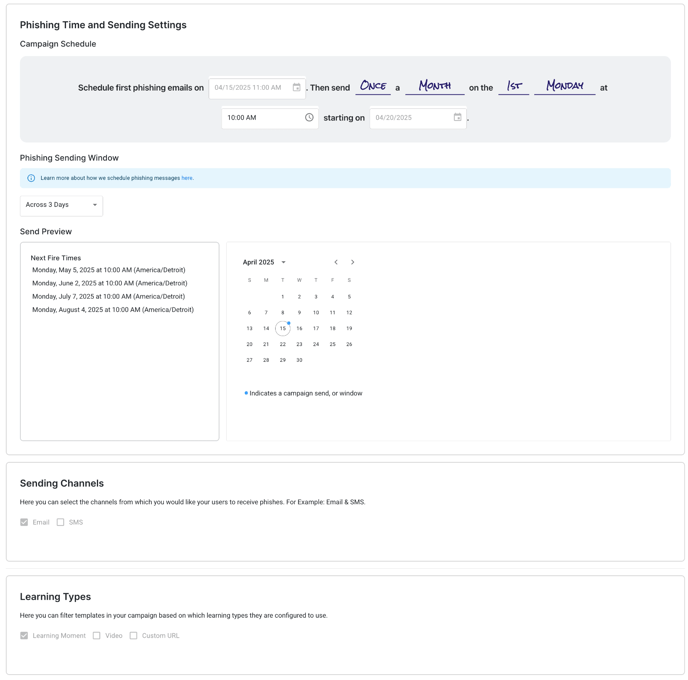Enable the SMS channel checkbox
688x680 pixels.
coord(61,522)
